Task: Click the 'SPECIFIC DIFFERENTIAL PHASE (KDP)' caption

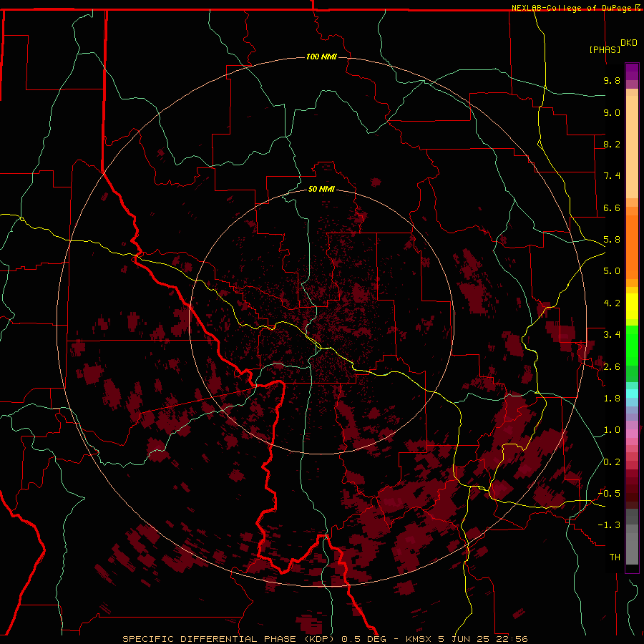Action: [x=228, y=639]
